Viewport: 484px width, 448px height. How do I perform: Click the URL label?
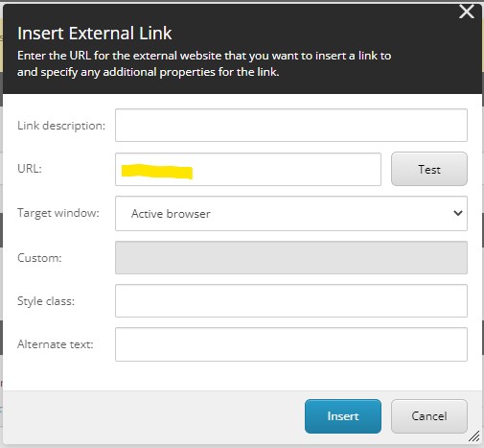point(30,169)
